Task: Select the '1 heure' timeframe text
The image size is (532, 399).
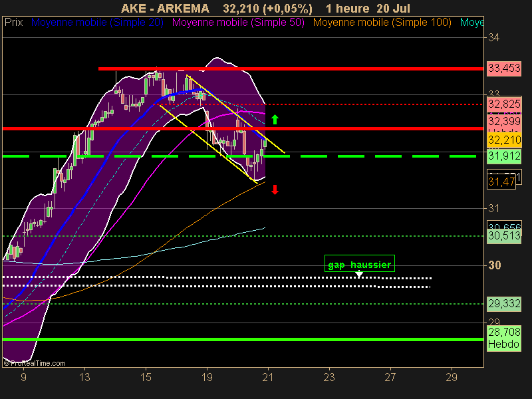Action: click(347, 8)
